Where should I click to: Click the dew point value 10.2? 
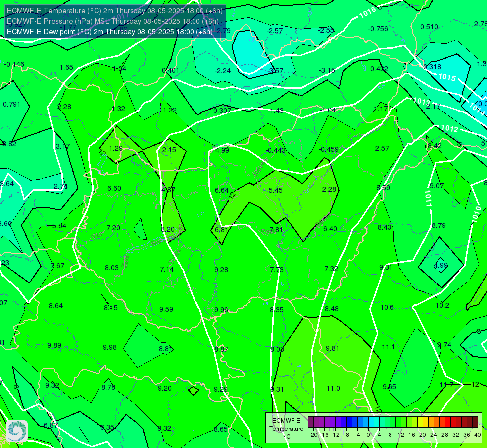(x=442, y=305)
